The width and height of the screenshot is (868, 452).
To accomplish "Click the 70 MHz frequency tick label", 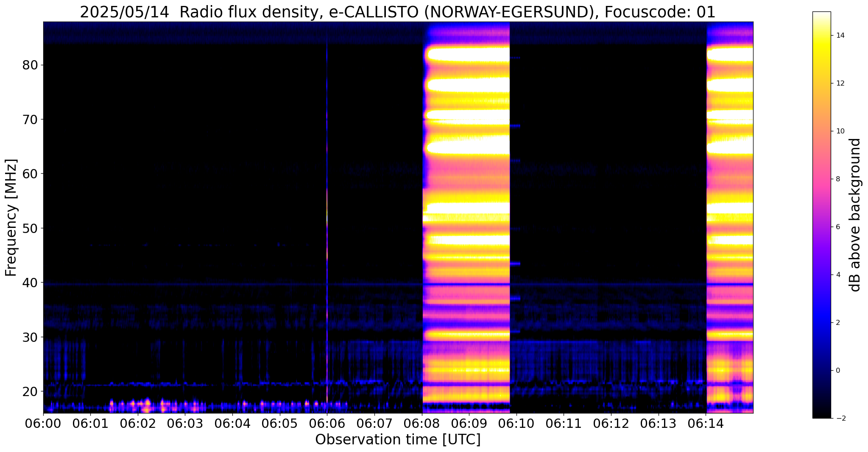I will point(31,119).
